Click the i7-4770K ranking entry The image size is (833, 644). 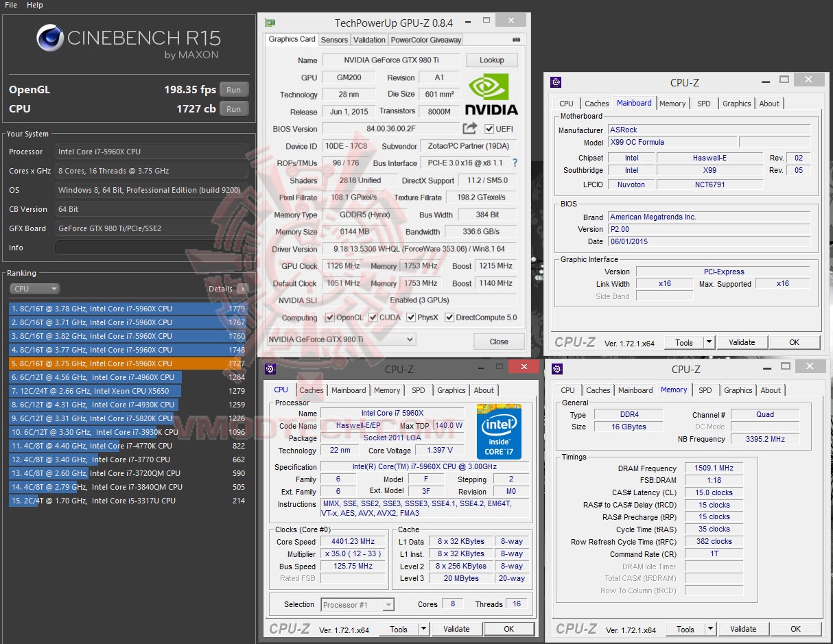(x=128, y=446)
